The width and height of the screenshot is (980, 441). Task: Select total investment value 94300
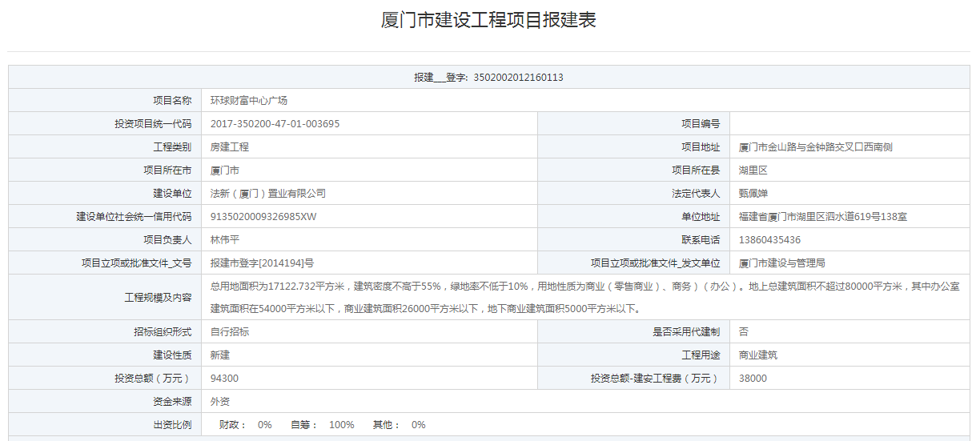[x=224, y=379]
